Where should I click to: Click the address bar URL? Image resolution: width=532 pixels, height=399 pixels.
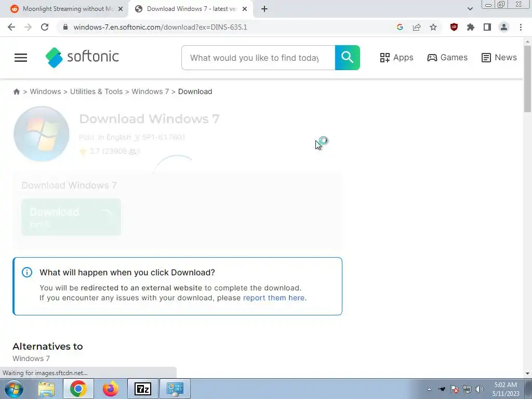tap(160, 27)
